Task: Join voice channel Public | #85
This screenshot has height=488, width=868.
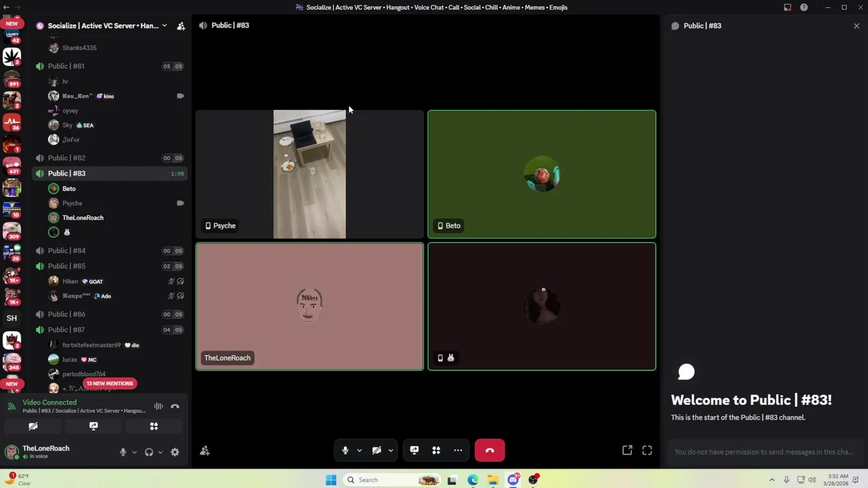Action: coord(108,266)
